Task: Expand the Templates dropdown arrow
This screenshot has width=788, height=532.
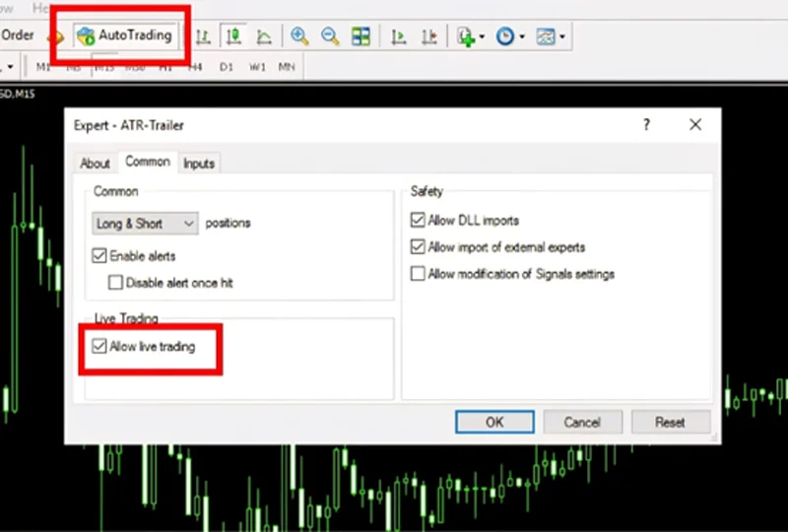Action: pyautogui.click(x=562, y=36)
